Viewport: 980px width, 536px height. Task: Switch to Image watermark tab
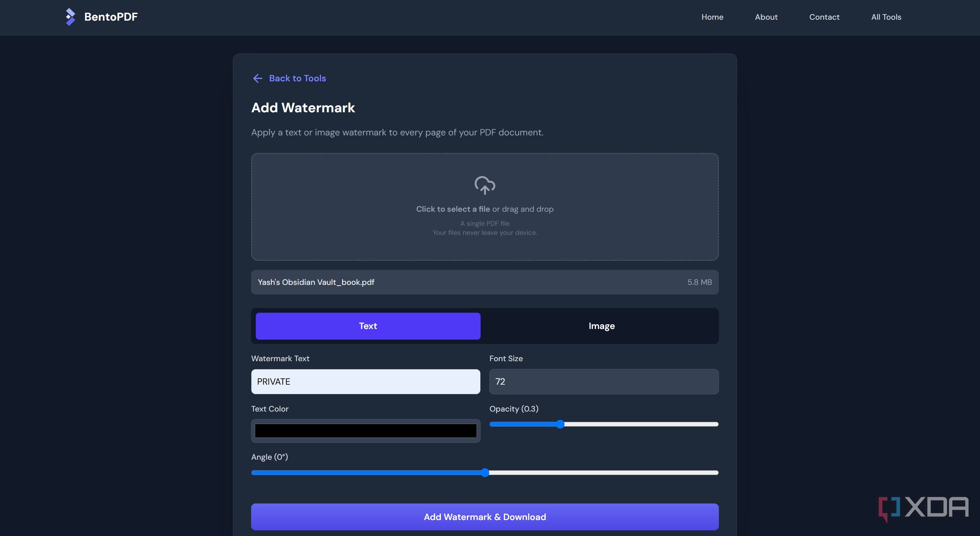tap(601, 326)
